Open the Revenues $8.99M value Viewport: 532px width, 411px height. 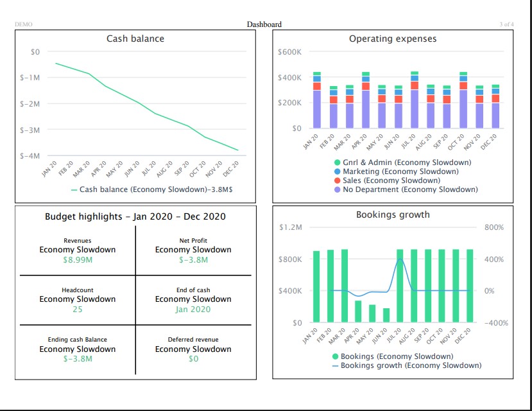tap(78, 260)
